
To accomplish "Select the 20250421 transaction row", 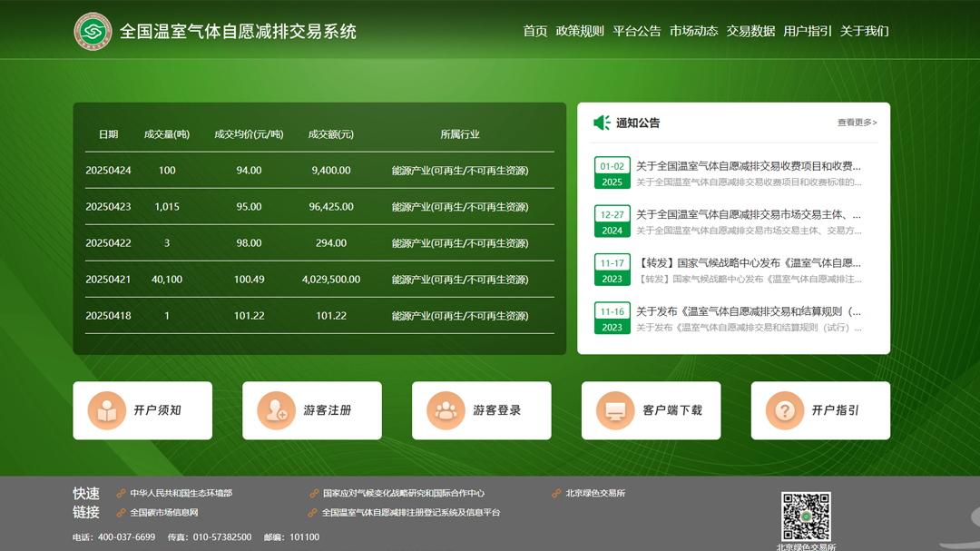I will point(319,280).
